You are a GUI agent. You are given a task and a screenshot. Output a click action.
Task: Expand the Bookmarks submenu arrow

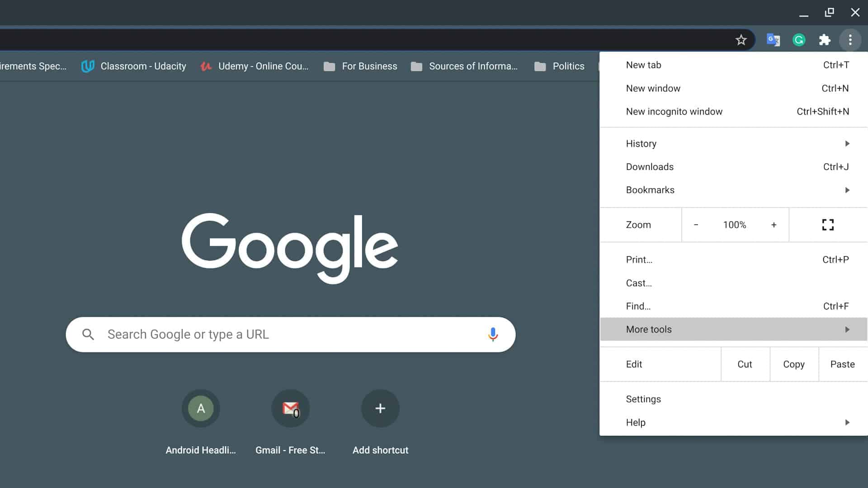coord(847,190)
